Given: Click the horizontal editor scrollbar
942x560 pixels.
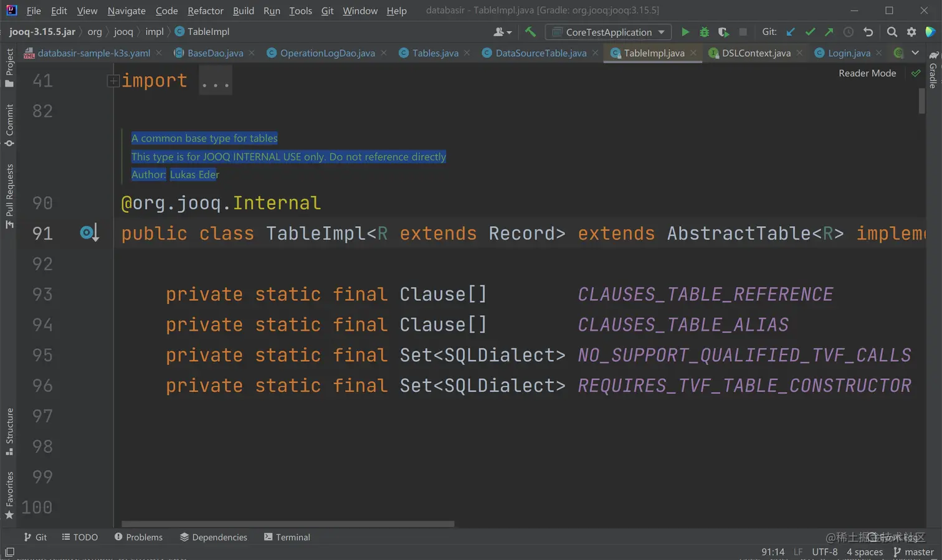Looking at the screenshot, I should (x=288, y=524).
